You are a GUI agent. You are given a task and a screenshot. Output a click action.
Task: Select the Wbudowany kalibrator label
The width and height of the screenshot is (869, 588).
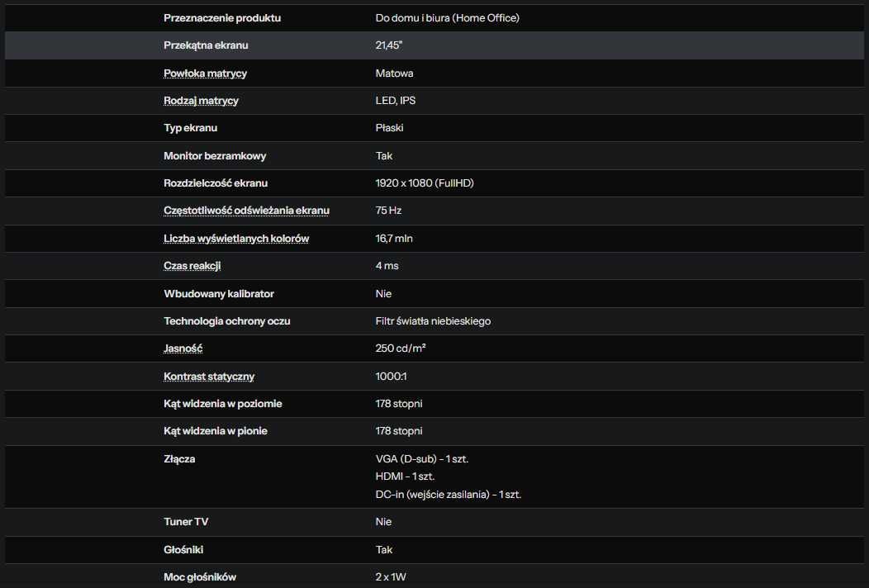(219, 294)
